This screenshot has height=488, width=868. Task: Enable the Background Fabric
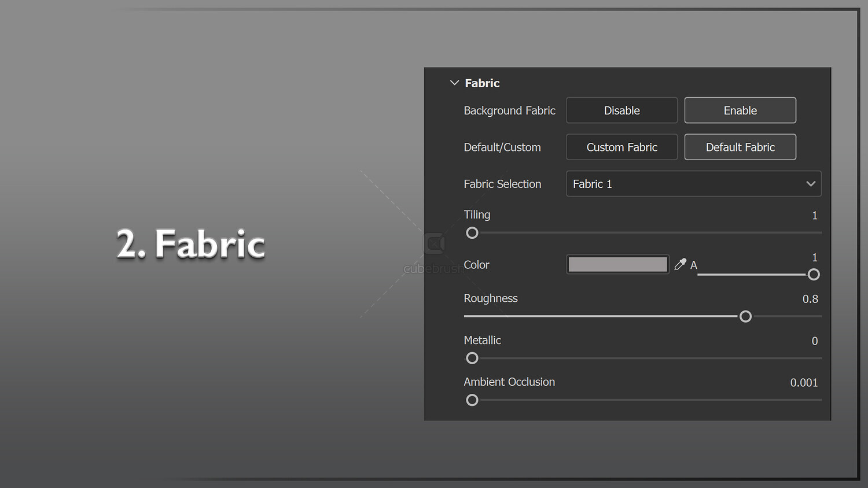point(740,110)
